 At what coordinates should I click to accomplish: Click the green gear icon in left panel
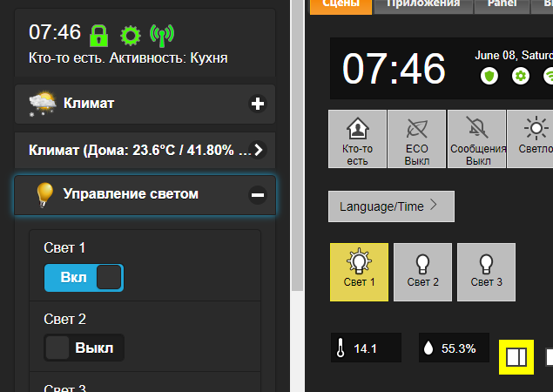pyautogui.click(x=131, y=36)
